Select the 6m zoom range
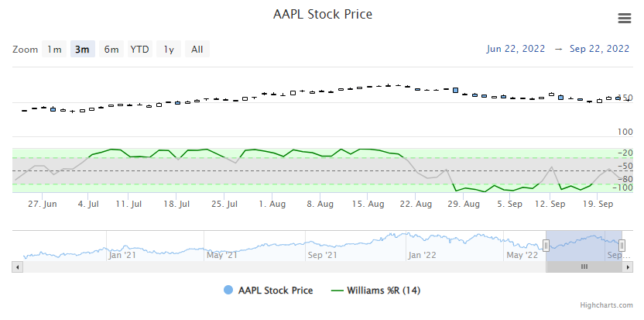This screenshot has width=644, height=320. [x=111, y=50]
